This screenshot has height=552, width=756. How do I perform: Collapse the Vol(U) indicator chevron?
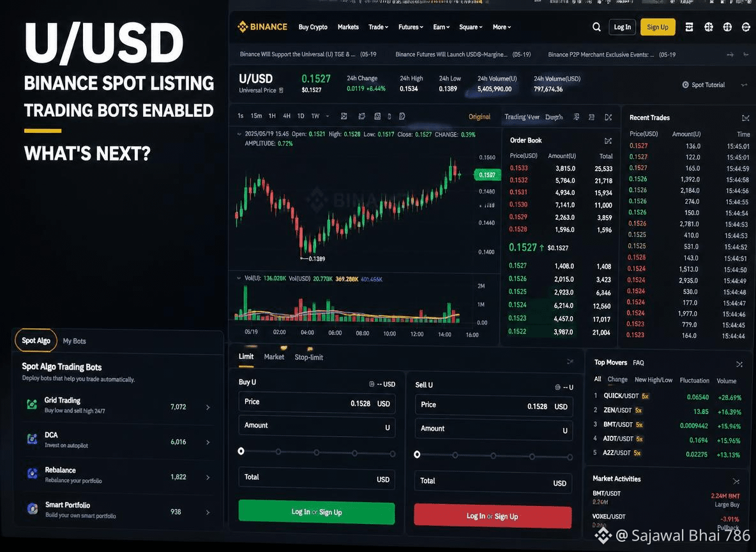coord(239,279)
